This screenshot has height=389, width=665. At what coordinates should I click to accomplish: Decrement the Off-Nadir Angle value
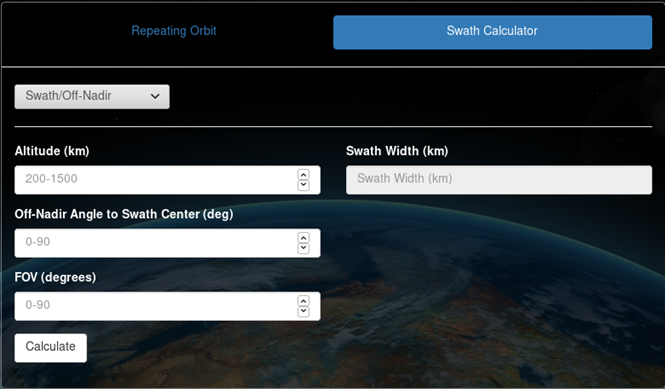(303, 249)
